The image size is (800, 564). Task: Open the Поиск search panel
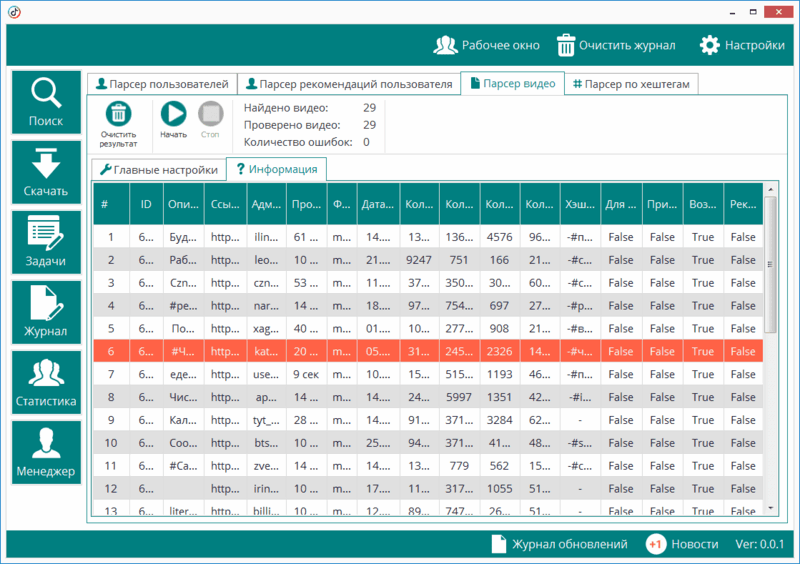pos(46,103)
